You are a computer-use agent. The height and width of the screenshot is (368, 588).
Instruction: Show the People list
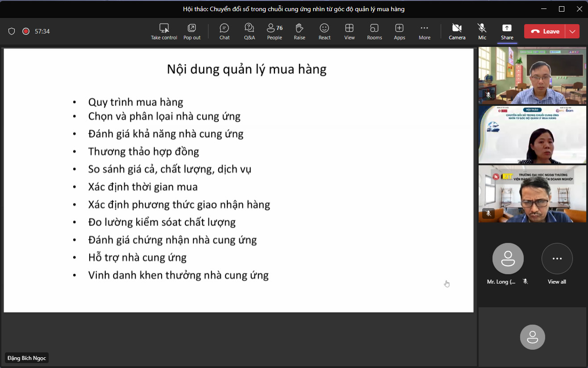[x=275, y=32]
